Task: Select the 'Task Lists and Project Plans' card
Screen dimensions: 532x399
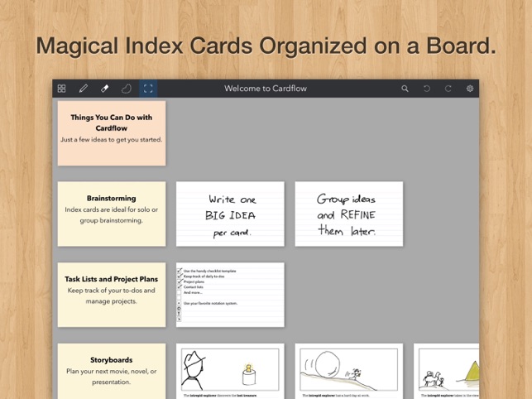Action: pyautogui.click(x=112, y=295)
